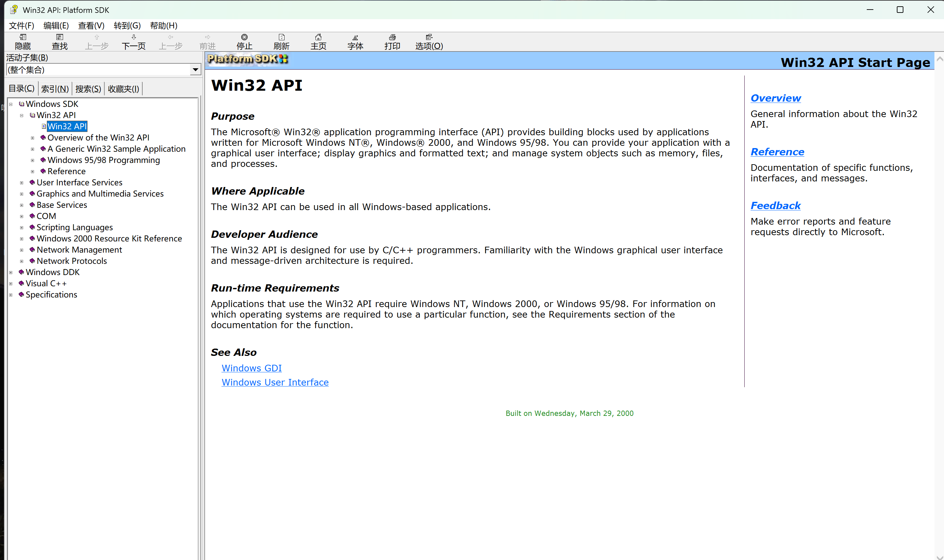
Task: Open the Font (字体) toolbar tool
Action: (355, 37)
